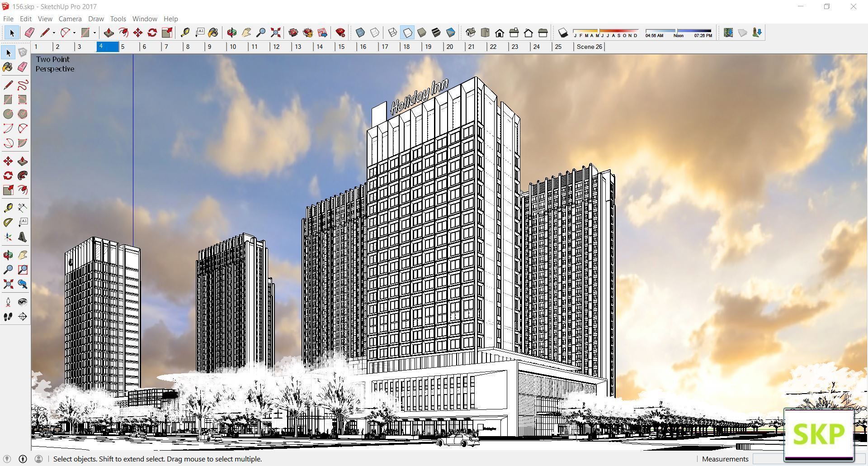
Task: Choose the Section Plane tool
Action: tap(23, 317)
